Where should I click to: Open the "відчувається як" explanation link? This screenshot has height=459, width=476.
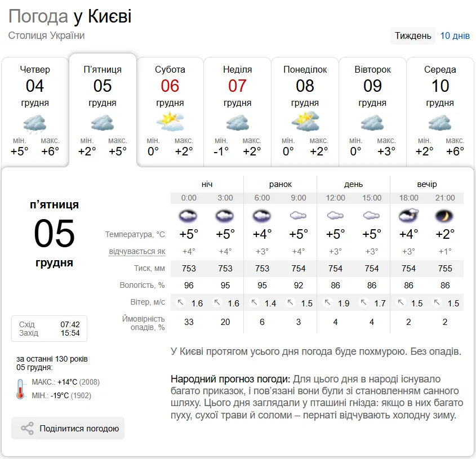click(137, 251)
